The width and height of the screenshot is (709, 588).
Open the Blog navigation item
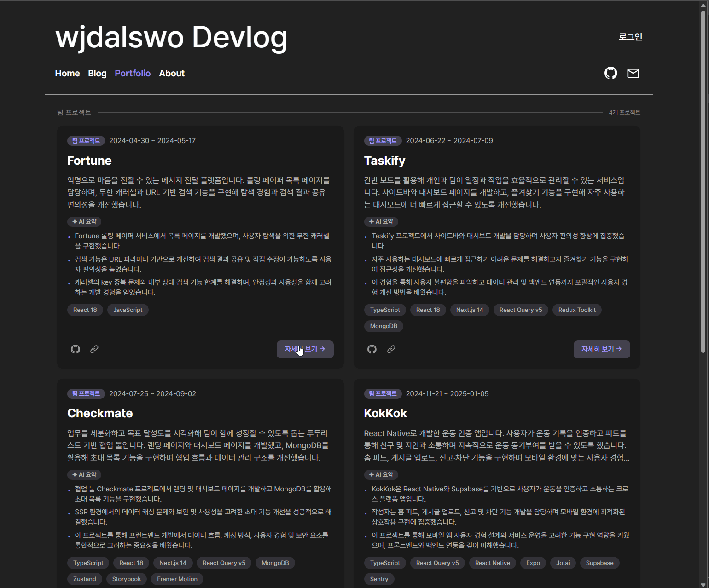pos(97,73)
